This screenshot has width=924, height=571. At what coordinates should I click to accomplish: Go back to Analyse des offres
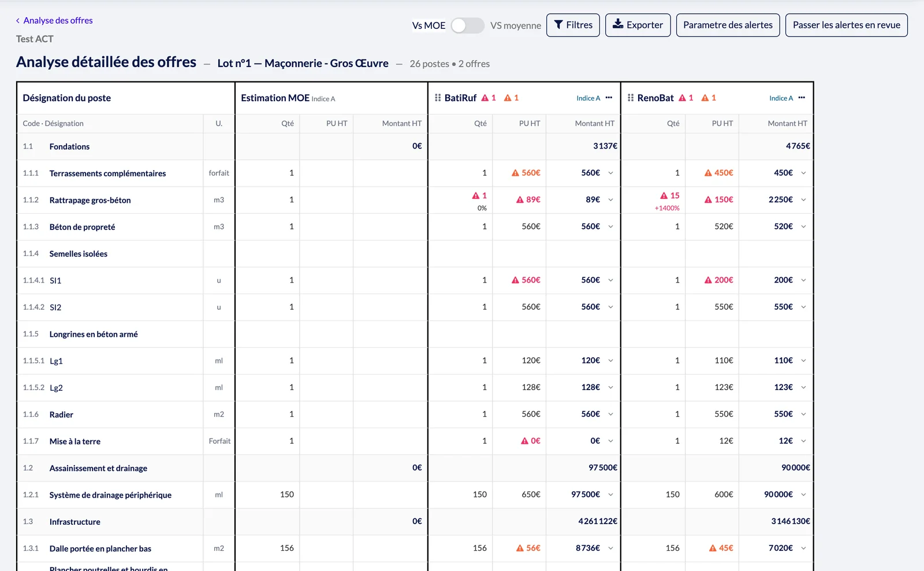pos(54,20)
